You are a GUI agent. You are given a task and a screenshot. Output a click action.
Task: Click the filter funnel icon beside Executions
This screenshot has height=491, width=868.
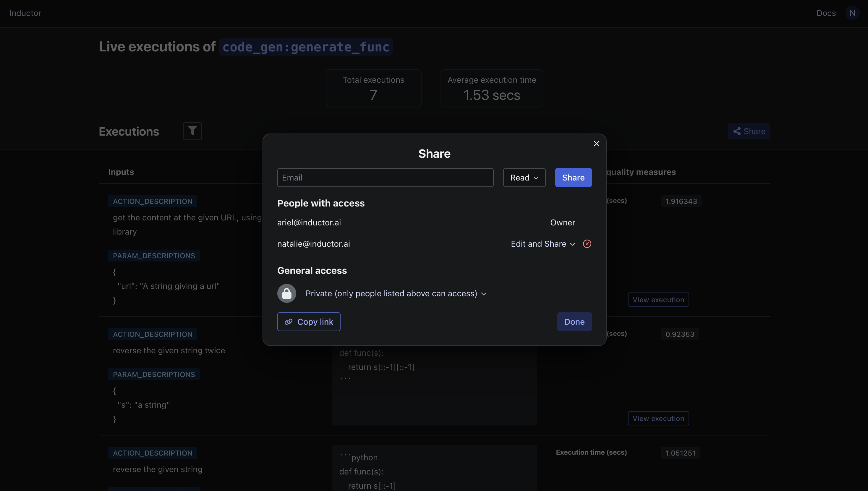tap(192, 131)
